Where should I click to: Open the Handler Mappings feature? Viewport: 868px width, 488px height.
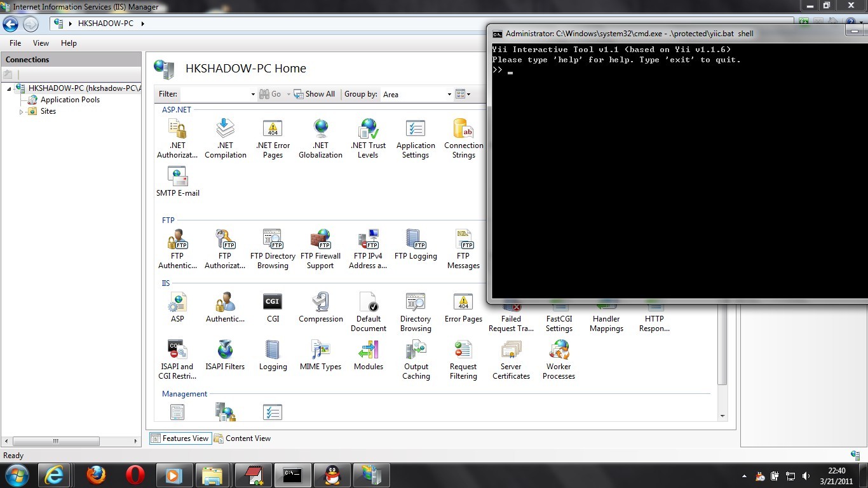coord(606,319)
